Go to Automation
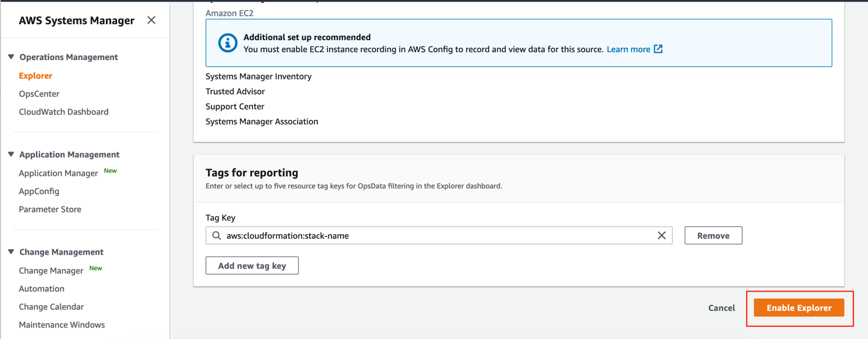The height and width of the screenshot is (339, 868). [x=41, y=289]
